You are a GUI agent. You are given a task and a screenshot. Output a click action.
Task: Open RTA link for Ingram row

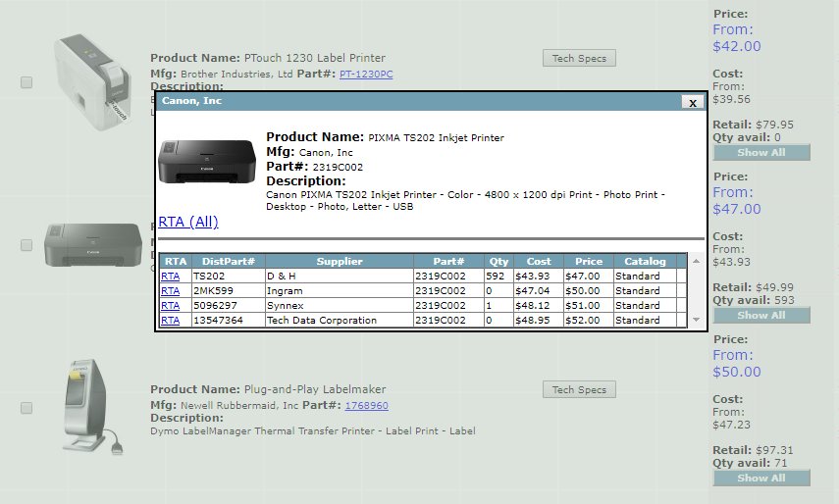[170, 291]
